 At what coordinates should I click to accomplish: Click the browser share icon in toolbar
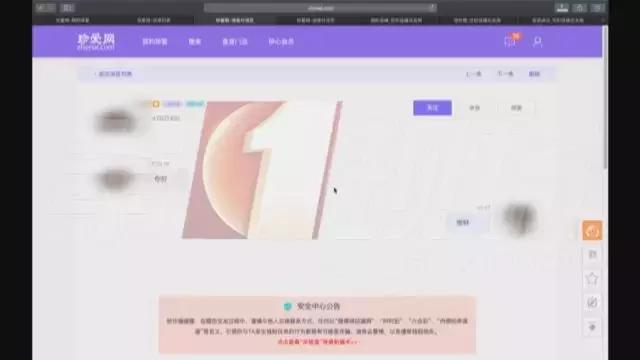(x=580, y=7)
